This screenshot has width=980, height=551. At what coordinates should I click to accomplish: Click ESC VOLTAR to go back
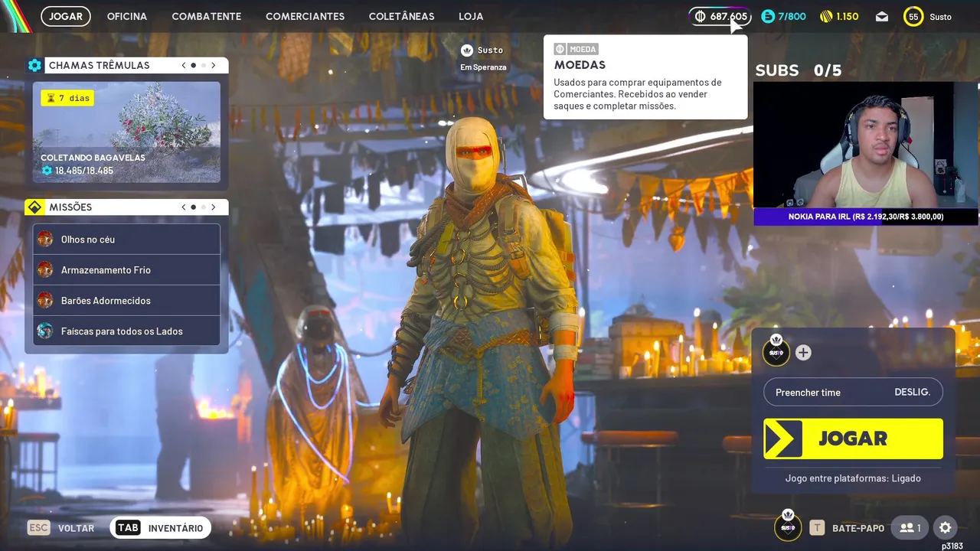click(61, 528)
